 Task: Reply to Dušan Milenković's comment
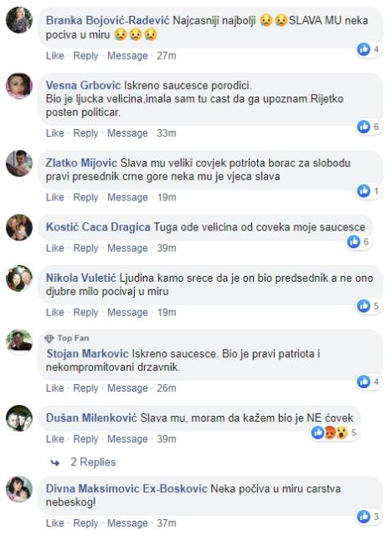tap(85, 439)
